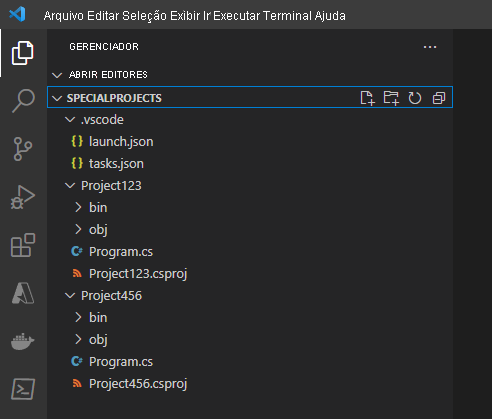Expand the obj folder under Project123

(78, 229)
